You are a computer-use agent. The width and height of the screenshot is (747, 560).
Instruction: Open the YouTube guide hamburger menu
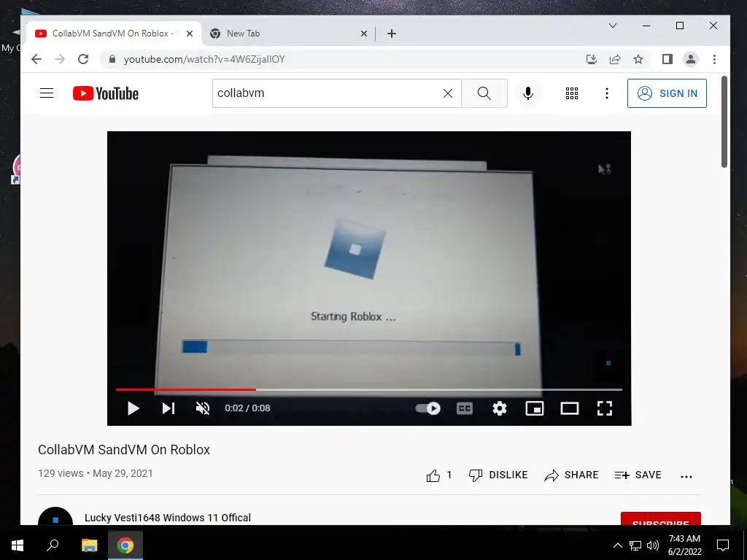pos(47,93)
